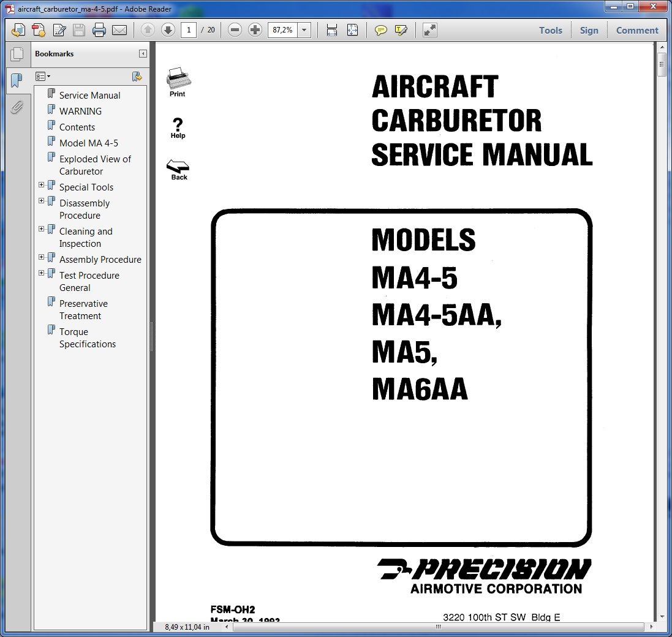Image resolution: width=672 pixels, height=637 pixels.
Task: Click the vertical scrollbar thumb
Action: click(x=662, y=65)
